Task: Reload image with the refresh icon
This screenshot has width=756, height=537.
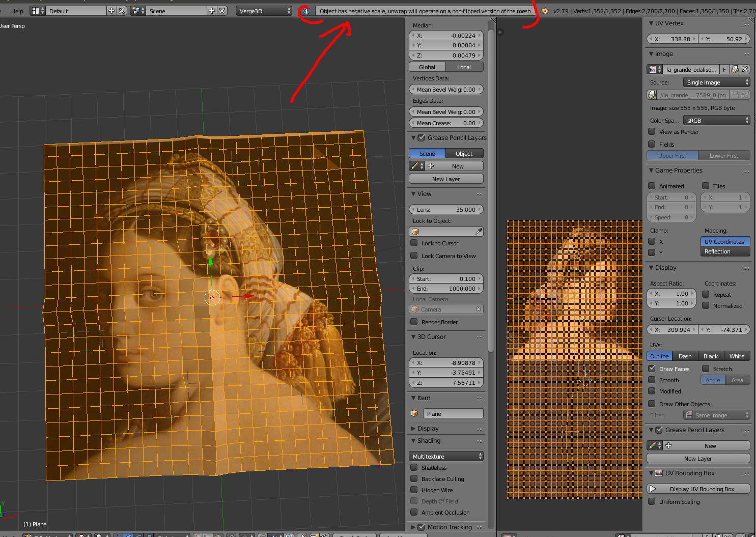Action: click(x=745, y=95)
